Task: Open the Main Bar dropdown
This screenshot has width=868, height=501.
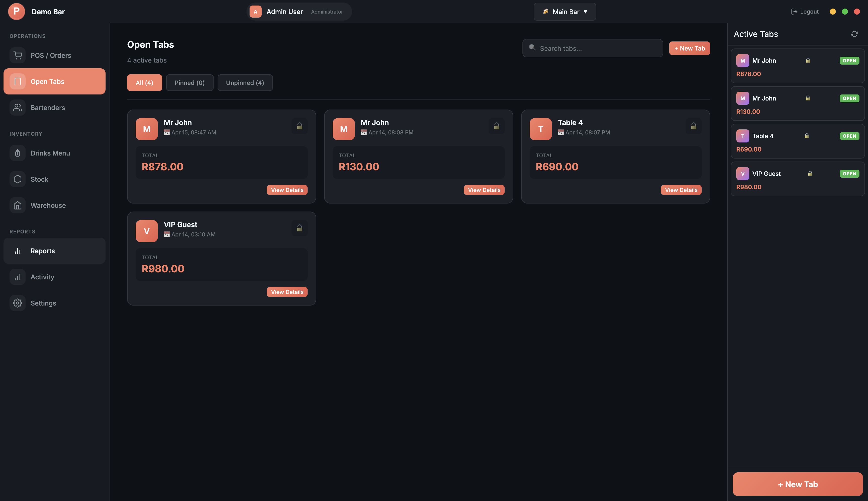Action: 564,11
